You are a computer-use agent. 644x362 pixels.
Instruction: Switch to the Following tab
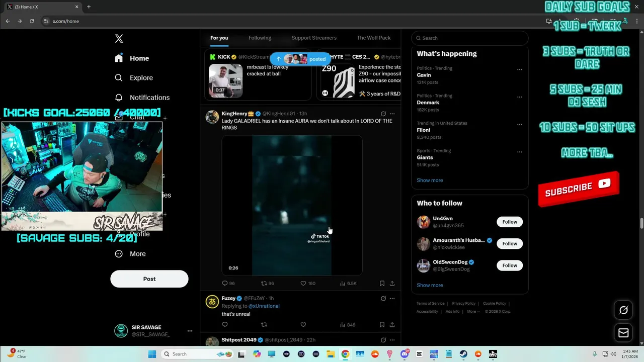[x=260, y=38]
